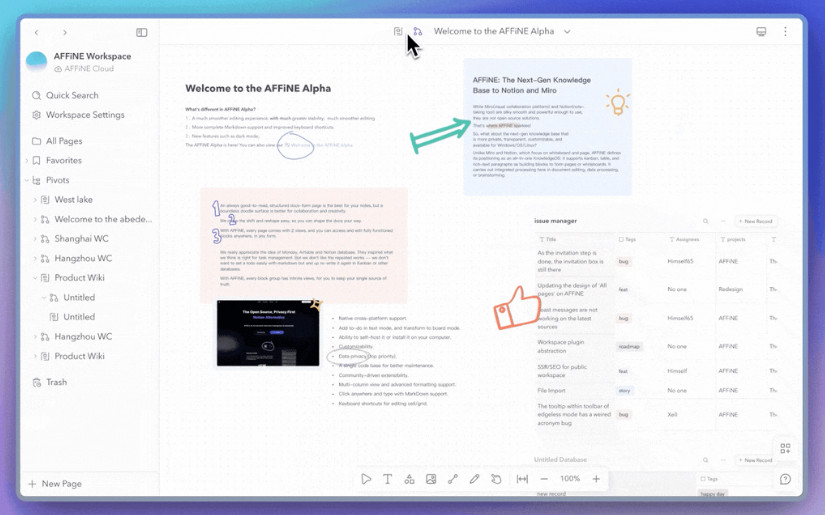Go to All Pages
825x515 pixels.
64,141
